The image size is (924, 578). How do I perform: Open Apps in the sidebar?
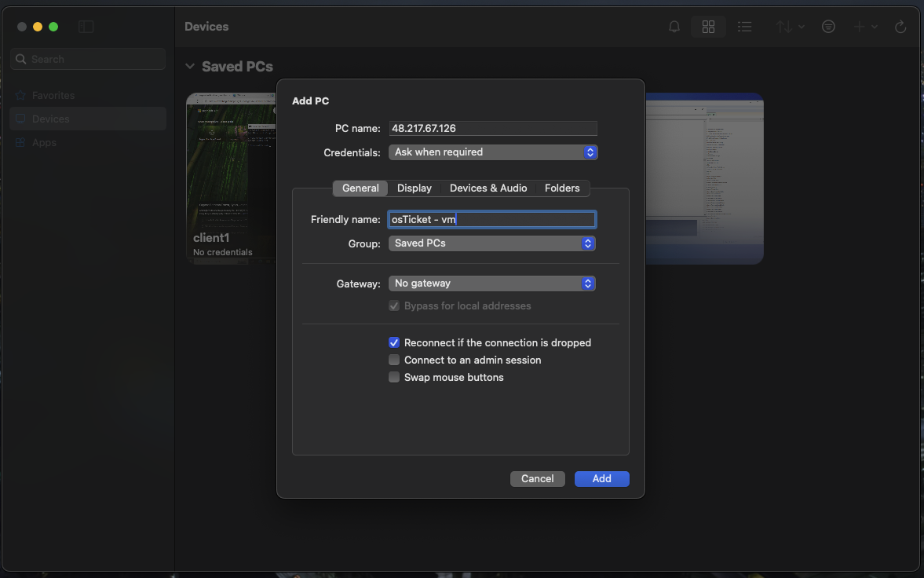[88, 142]
